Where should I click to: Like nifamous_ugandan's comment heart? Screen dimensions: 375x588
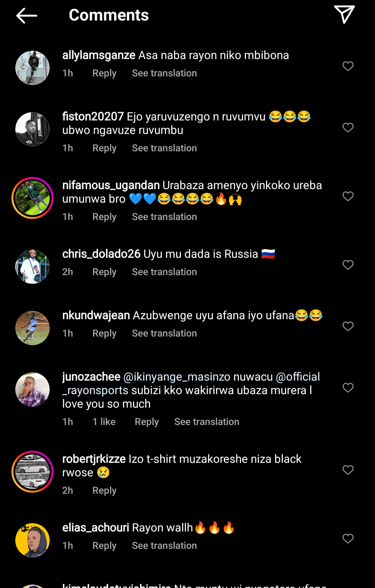[348, 196]
